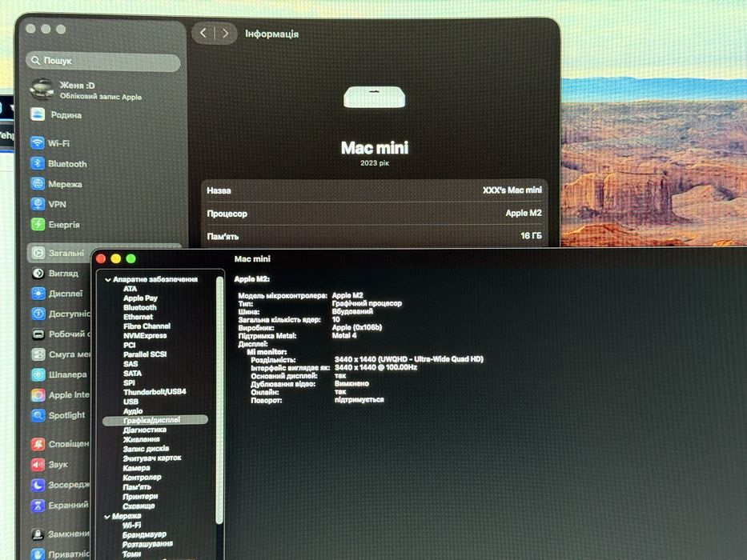The width and height of the screenshot is (747, 560).
Task: Select PCI in hardware tree
Action: (x=129, y=346)
